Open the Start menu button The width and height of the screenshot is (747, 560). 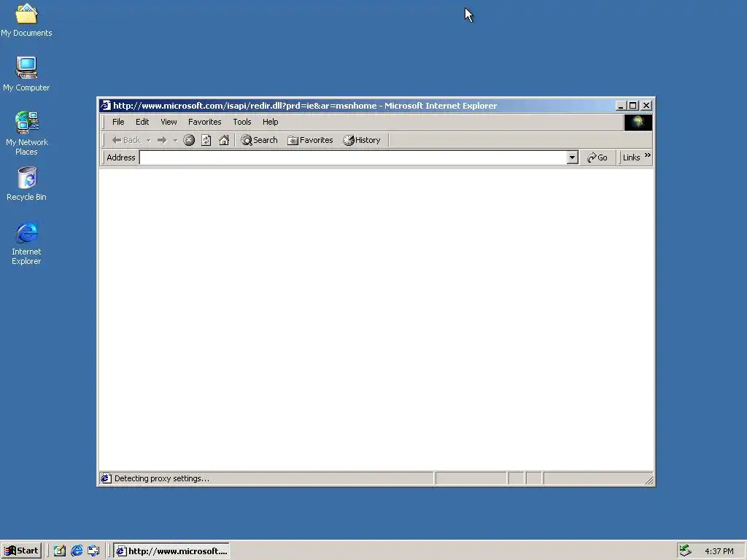coord(21,551)
